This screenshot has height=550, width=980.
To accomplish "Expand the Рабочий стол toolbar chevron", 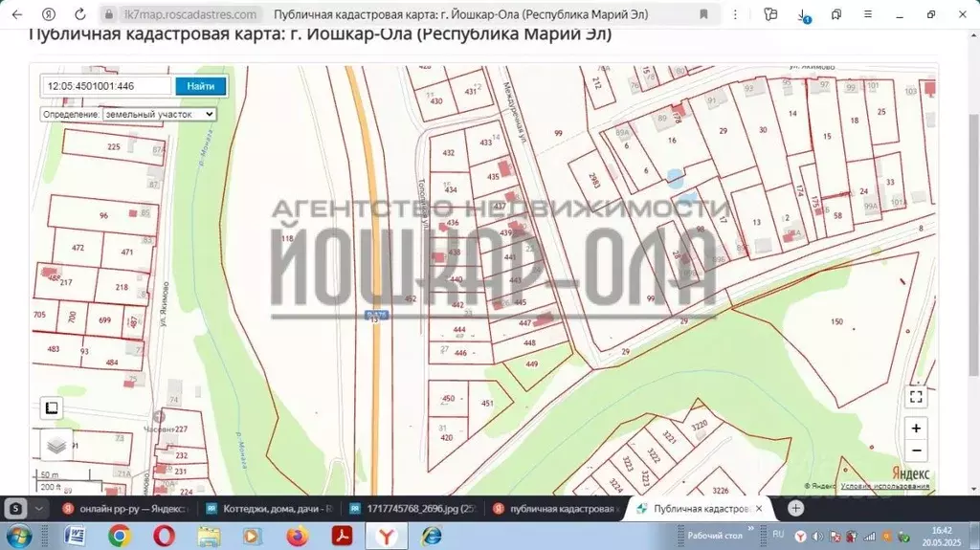I will 751,530.
